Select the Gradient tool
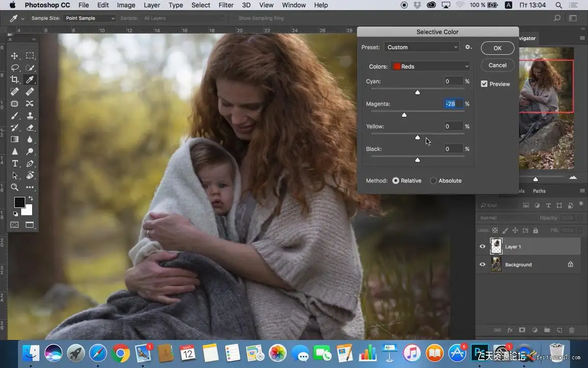The width and height of the screenshot is (588, 368). click(15, 139)
